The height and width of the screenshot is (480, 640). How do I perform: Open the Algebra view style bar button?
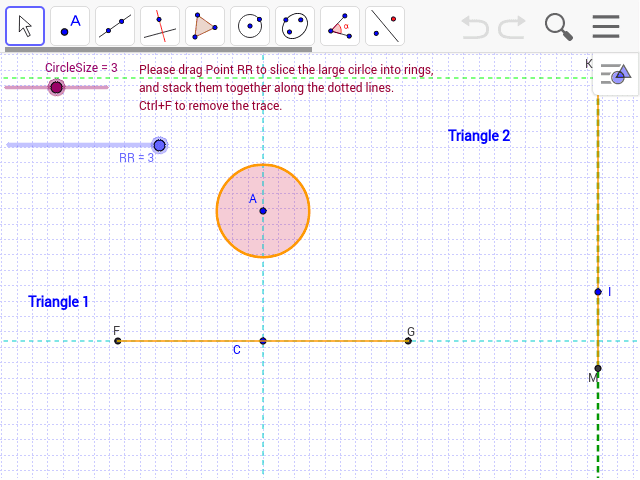click(616, 74)
